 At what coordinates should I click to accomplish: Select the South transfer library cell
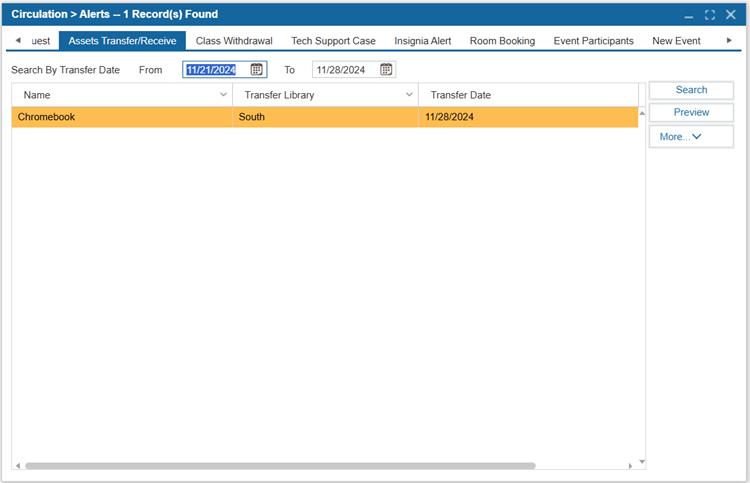[x=325, y=117]
